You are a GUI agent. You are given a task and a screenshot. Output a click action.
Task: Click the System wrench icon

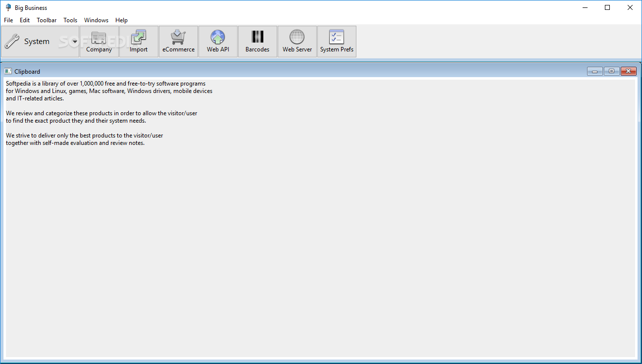click(x=12, y=42)
